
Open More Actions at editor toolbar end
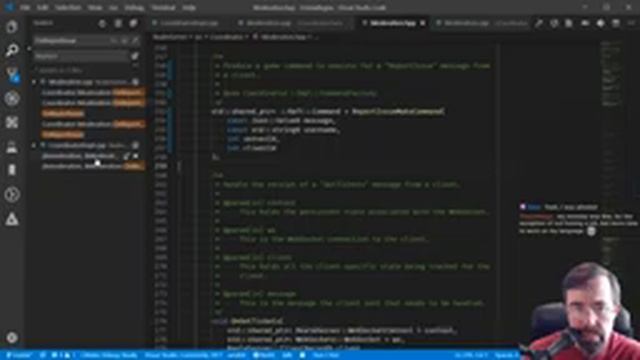(x=631, y=23)
